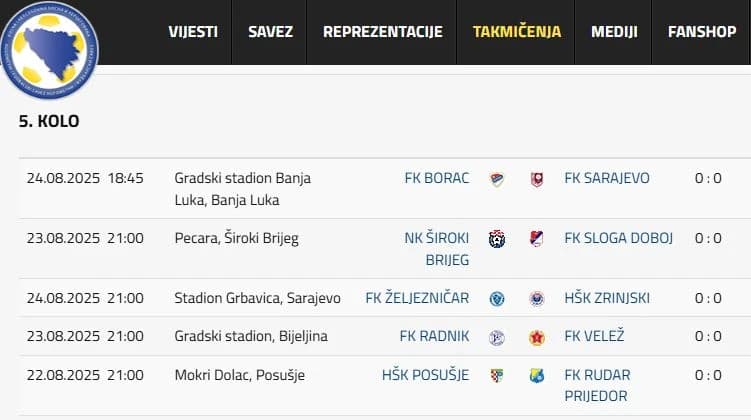751x420 pixels.
Task: Click the FK Velež star crest
Action: click(537, 338)
